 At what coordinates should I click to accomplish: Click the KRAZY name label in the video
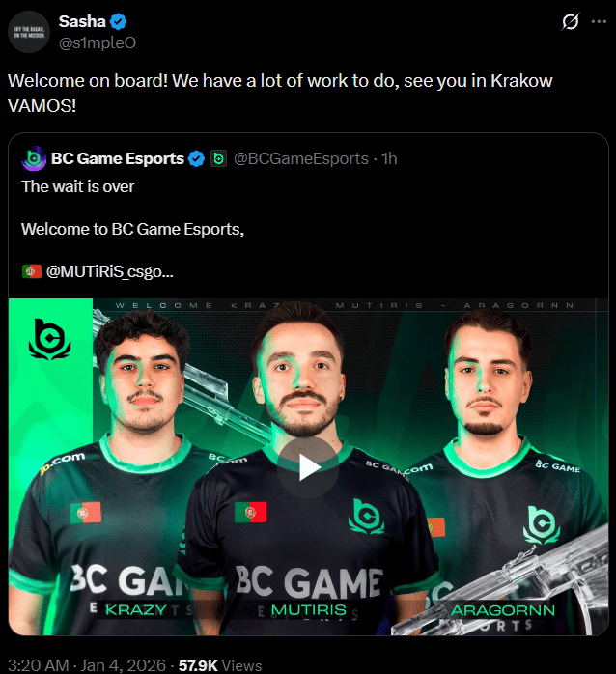(136, 610)
